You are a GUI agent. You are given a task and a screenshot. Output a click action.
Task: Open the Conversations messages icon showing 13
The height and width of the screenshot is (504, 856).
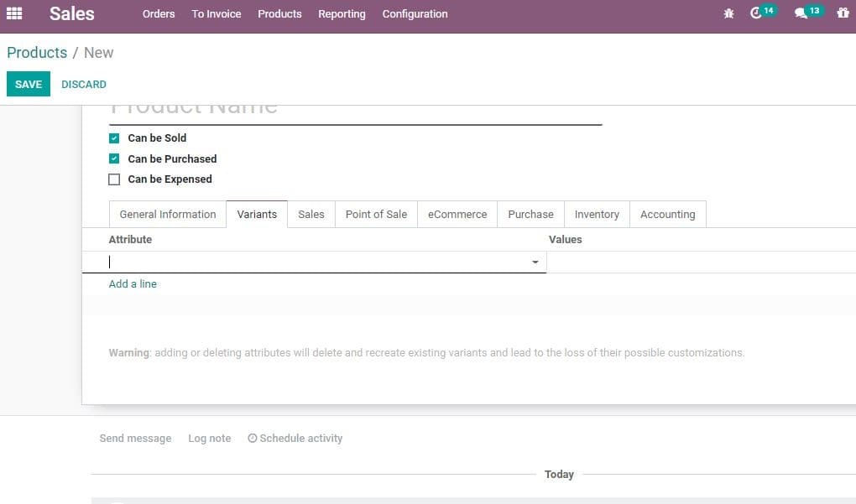tap(804, 13)
